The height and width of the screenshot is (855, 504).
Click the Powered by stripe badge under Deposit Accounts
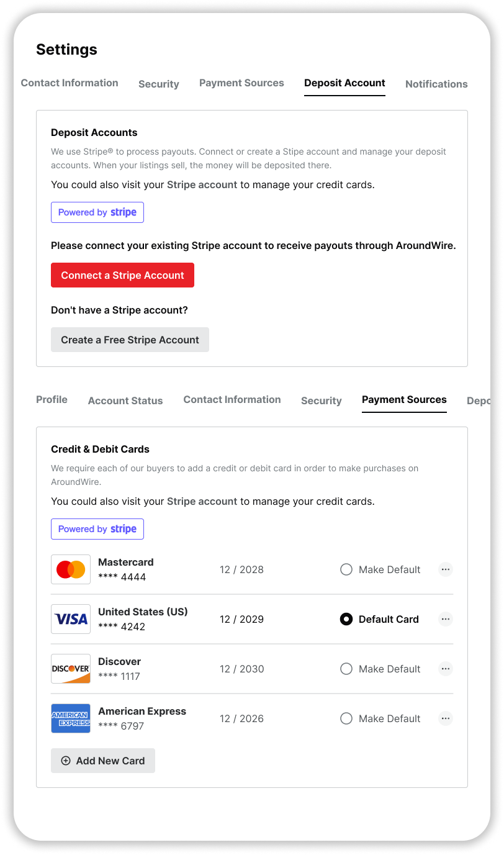pos(97,212)
